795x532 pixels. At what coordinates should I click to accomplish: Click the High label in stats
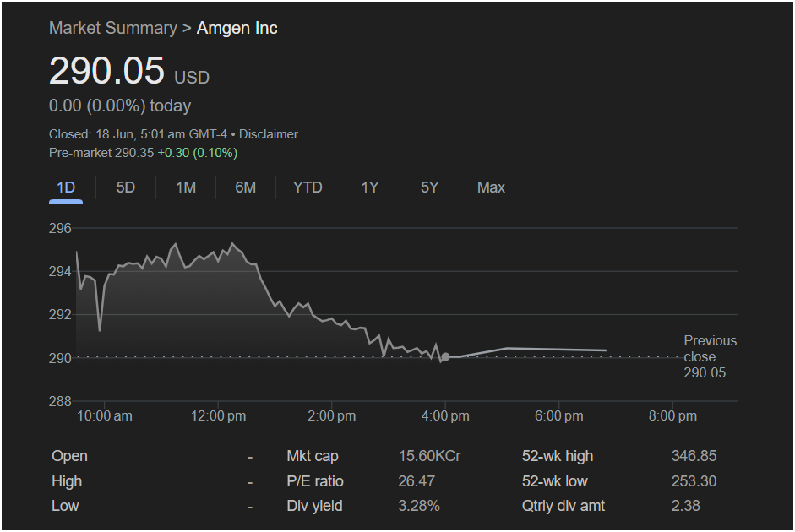(x=67, y=481)
